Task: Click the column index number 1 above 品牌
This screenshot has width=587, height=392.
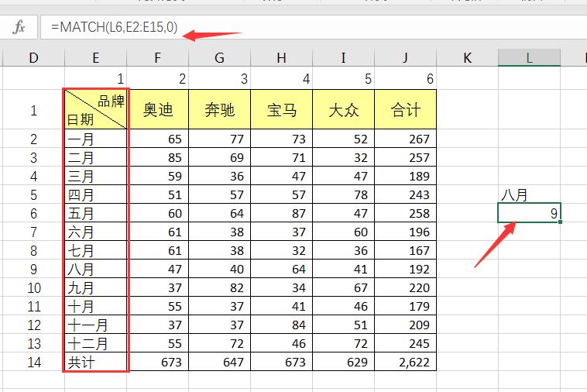Action: (x=95, y=78)
